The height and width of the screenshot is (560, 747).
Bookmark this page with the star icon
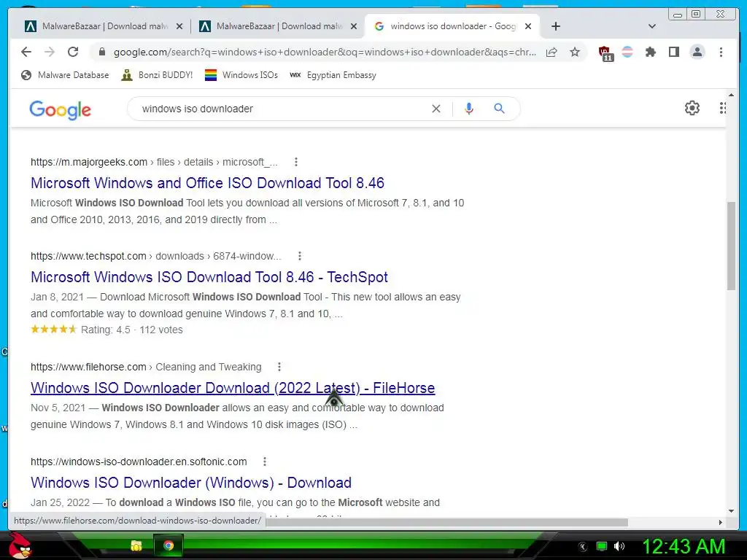575,52
